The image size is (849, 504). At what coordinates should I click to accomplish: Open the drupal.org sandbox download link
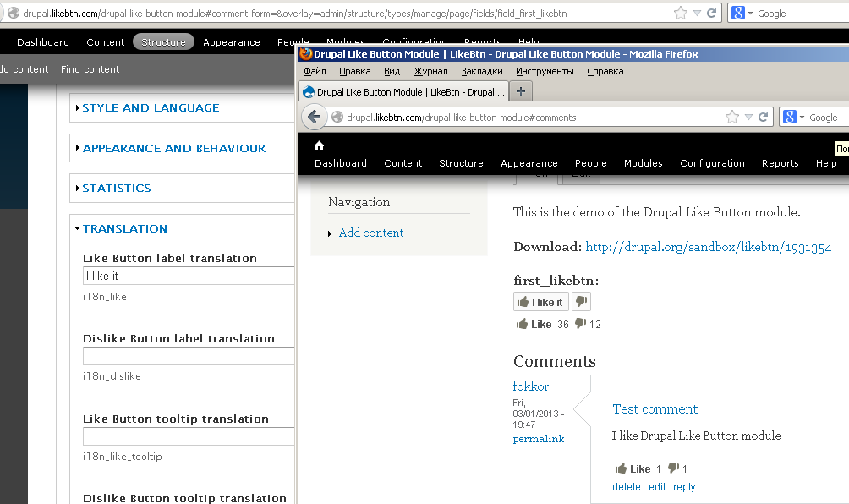pyautogui.click(x=709, y=247)
